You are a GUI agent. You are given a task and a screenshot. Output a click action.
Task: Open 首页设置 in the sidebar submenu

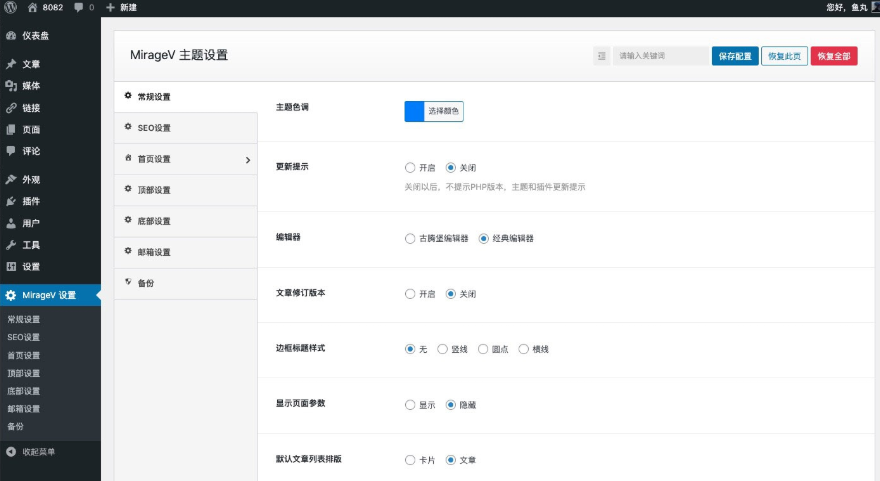24,355
